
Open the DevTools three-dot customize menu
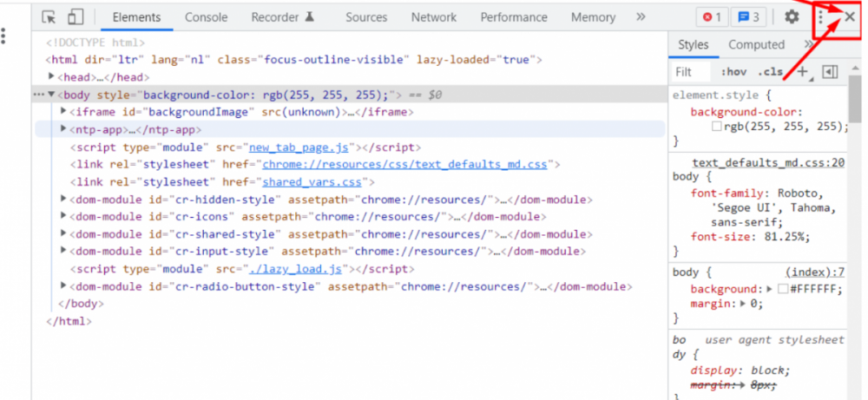tap(821, 17)
